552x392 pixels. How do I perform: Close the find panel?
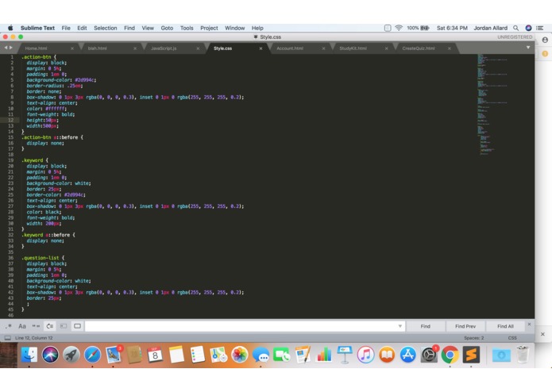point(529,324)
